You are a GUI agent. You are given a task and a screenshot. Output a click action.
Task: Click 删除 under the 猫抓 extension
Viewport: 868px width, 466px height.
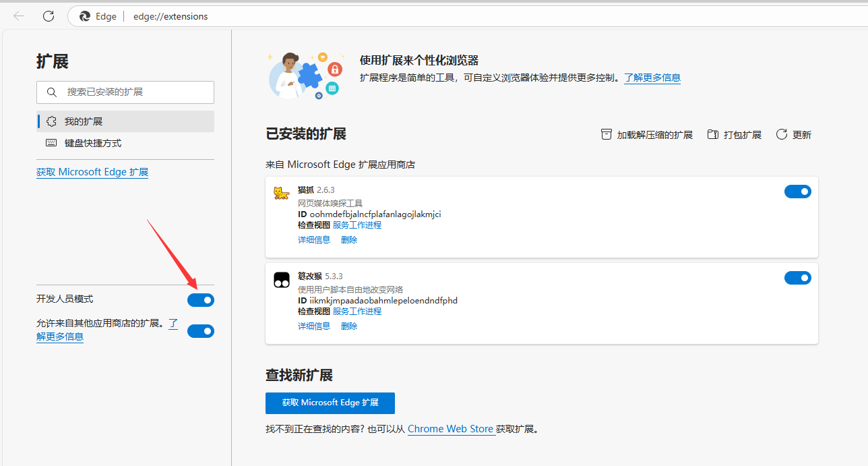[349, 239]
